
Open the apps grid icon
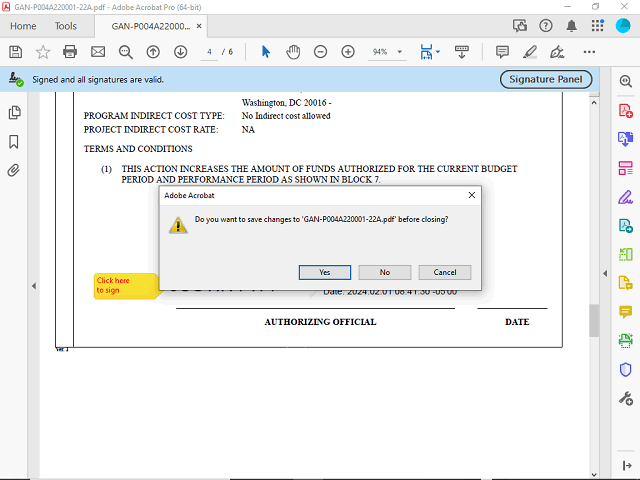click(x=598, y=26)
